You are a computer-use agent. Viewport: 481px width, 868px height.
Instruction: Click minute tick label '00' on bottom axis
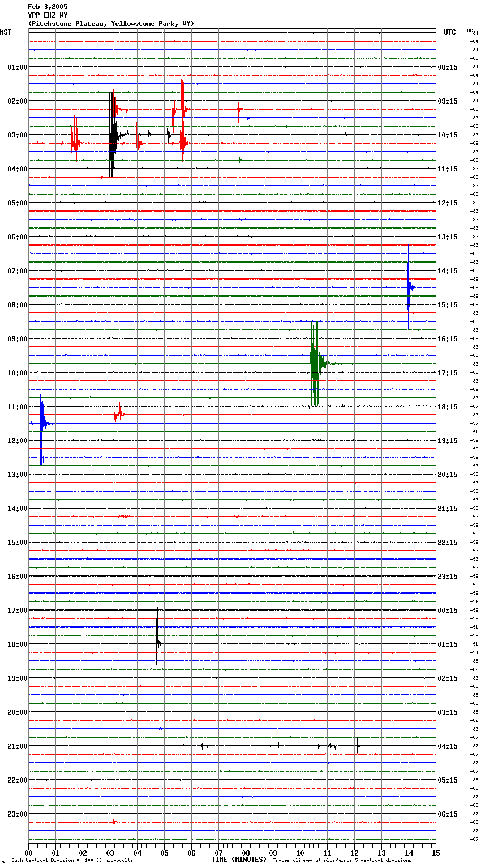(x=28, y=853)
